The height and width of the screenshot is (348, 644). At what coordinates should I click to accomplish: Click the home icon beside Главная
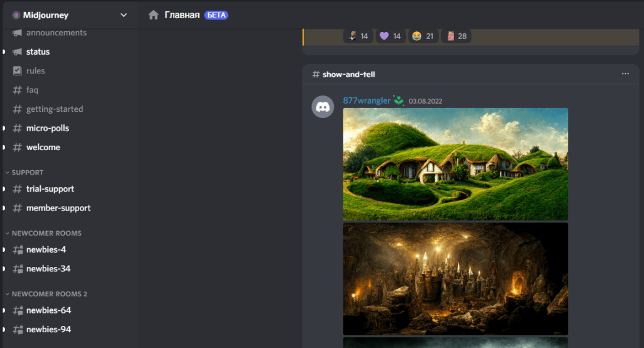click(x=153, y=15)
